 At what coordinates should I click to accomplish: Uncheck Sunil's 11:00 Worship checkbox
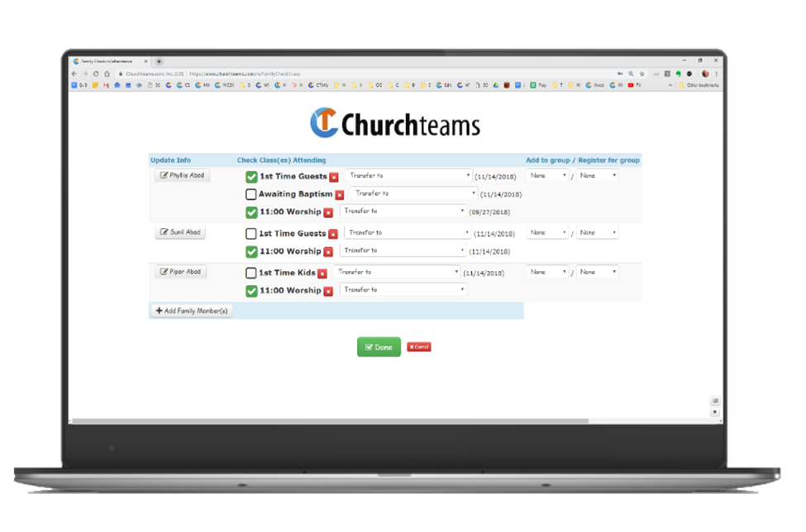[251, 252]
